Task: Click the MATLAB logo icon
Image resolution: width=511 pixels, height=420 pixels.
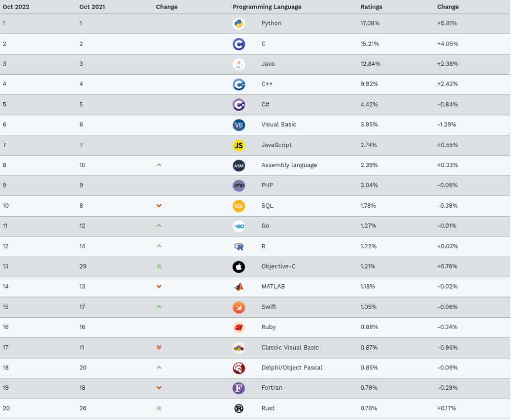Action: click(238, 287)
